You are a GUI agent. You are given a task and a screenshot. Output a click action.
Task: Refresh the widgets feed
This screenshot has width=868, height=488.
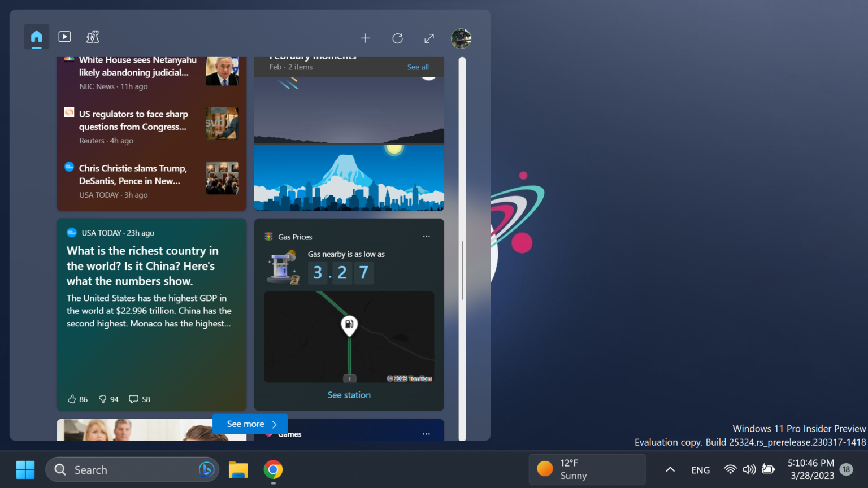397,38
